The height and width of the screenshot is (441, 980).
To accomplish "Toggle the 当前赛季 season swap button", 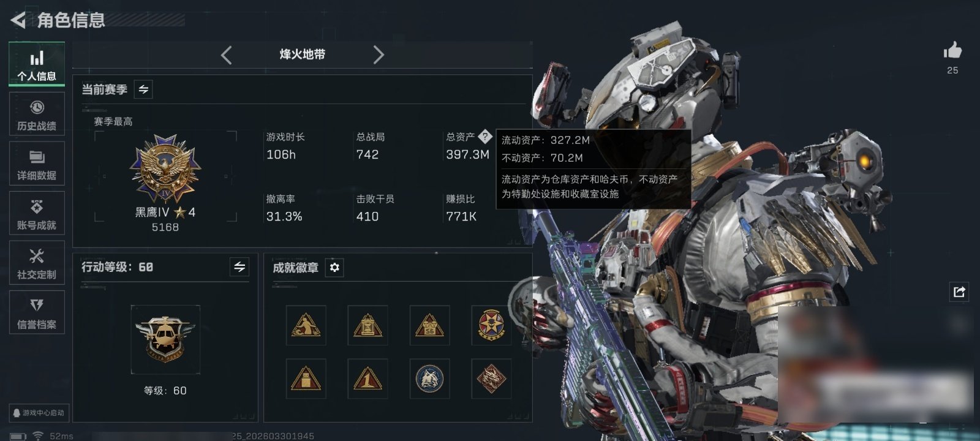I will [143, 89].
